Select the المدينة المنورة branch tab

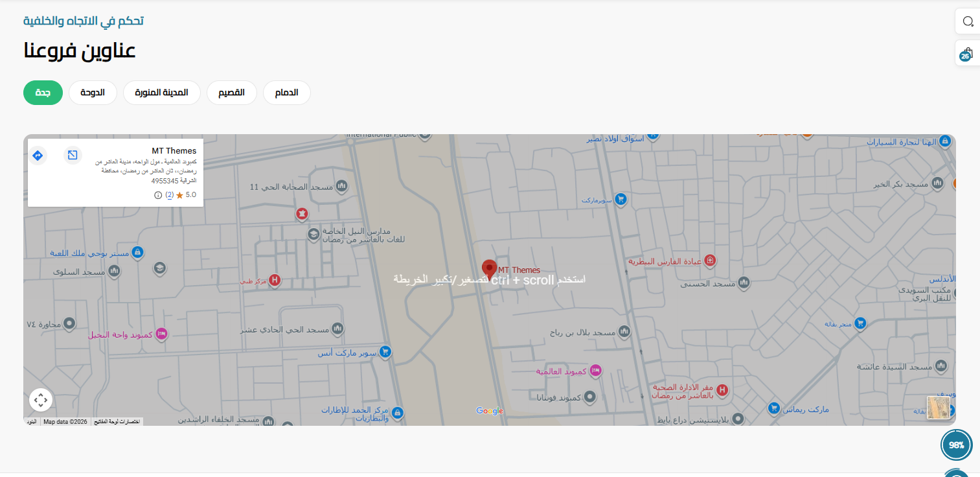point(161,93)
